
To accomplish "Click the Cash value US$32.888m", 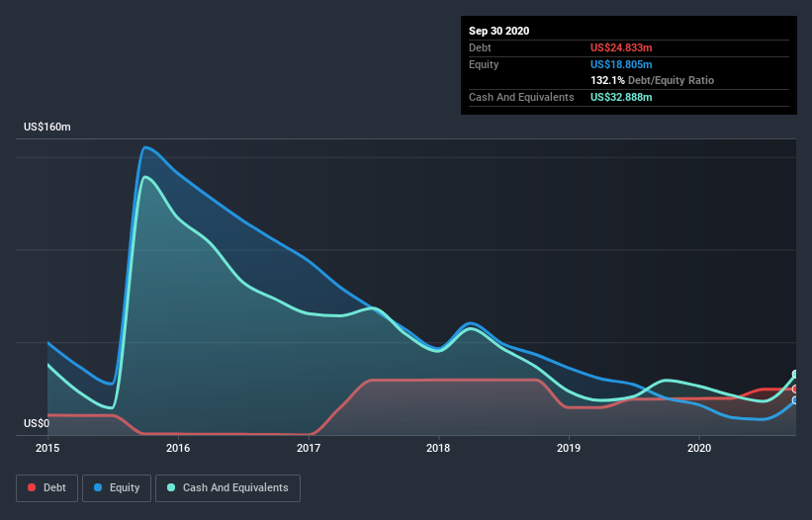I will click(621, 97).
